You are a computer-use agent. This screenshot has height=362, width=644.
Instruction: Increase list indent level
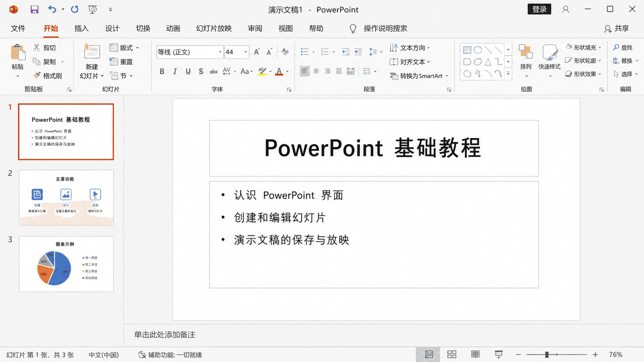click(x=358, y=52)
